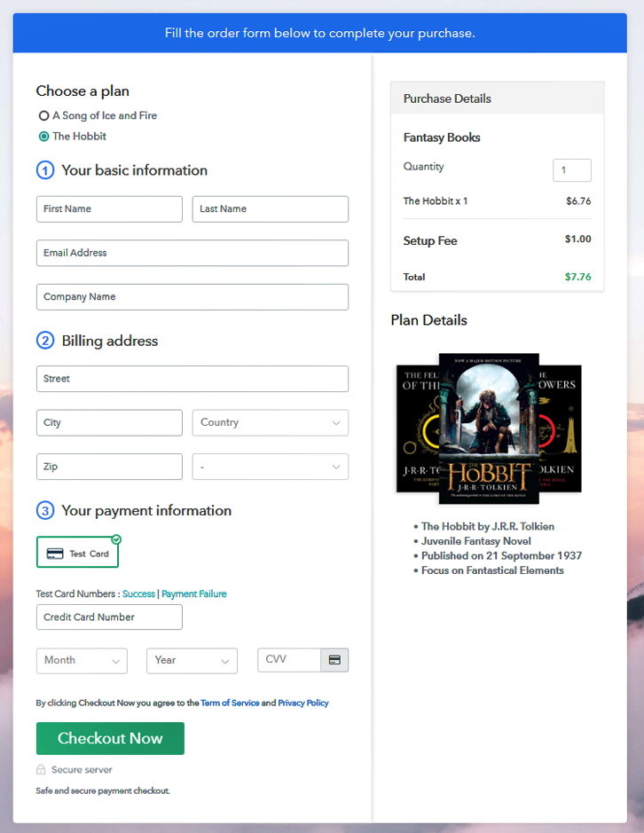This screenshot has height=833, width=644.
Task: Focus the Credit Card Number field
Action: coord(109,617)
